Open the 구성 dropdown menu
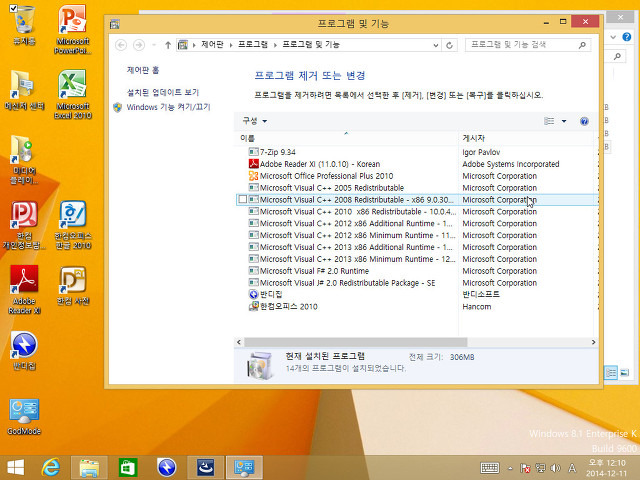Image resolution: width=640 pixels, height=480 pixels. [254, 121]
